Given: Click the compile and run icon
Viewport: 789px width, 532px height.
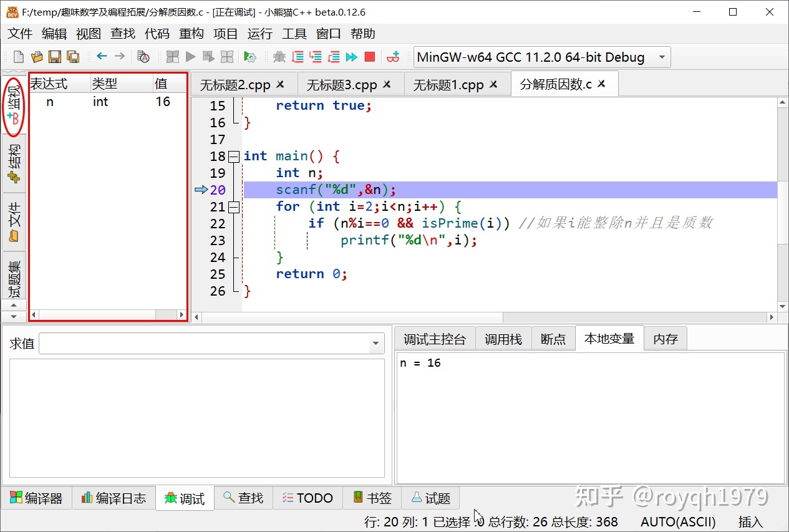Looking at the screenshot, I should (208, 57).
